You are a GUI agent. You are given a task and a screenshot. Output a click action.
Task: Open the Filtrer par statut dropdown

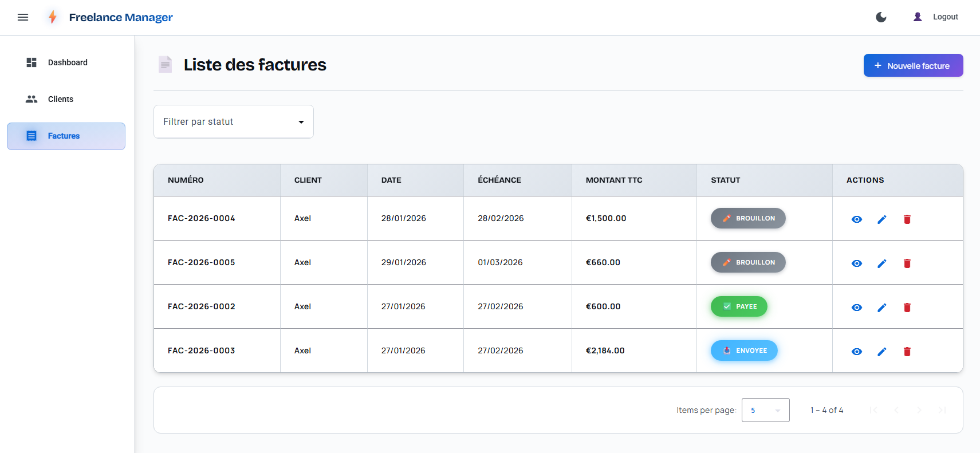point(233,121)
